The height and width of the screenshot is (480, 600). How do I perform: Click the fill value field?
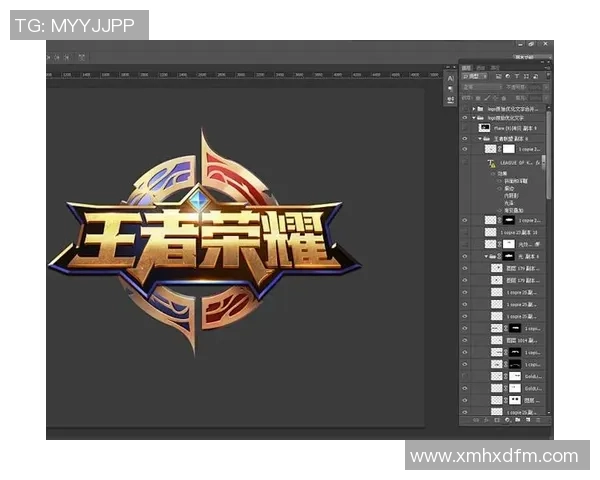click(535, 98)
